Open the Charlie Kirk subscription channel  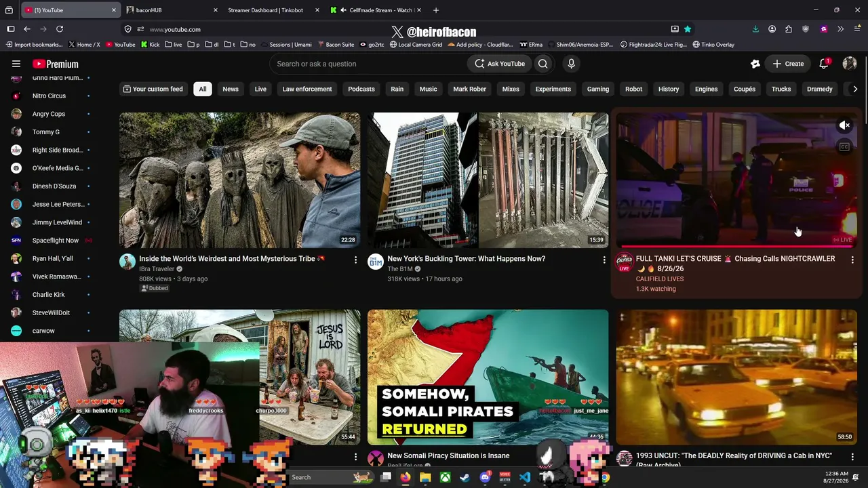[49, 294]
